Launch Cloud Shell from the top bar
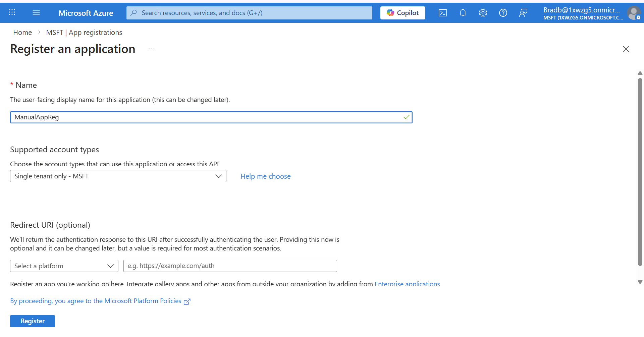Image resolution: width=644 pixels, height=337 pixels. [442, 13]
